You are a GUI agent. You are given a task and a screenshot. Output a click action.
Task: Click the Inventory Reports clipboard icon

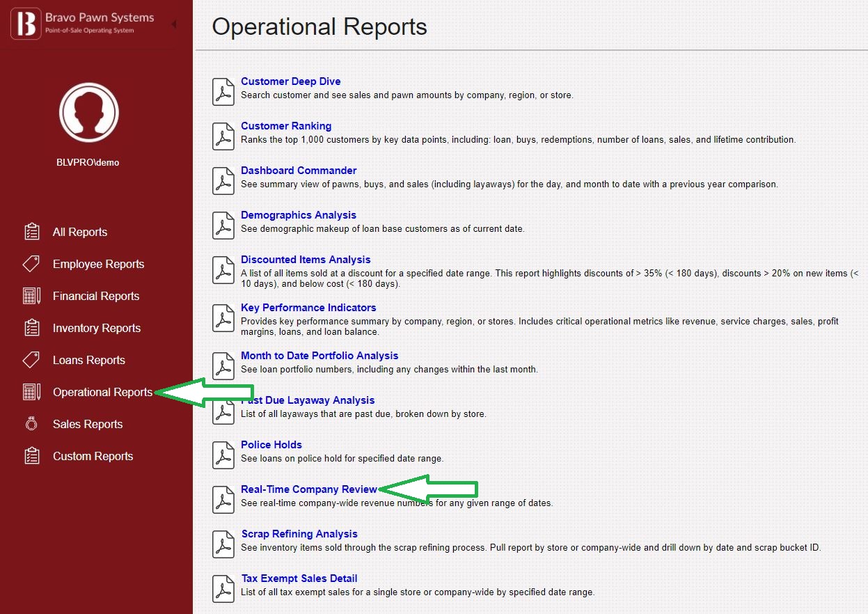pyautogui.click(x=31, y=328)
